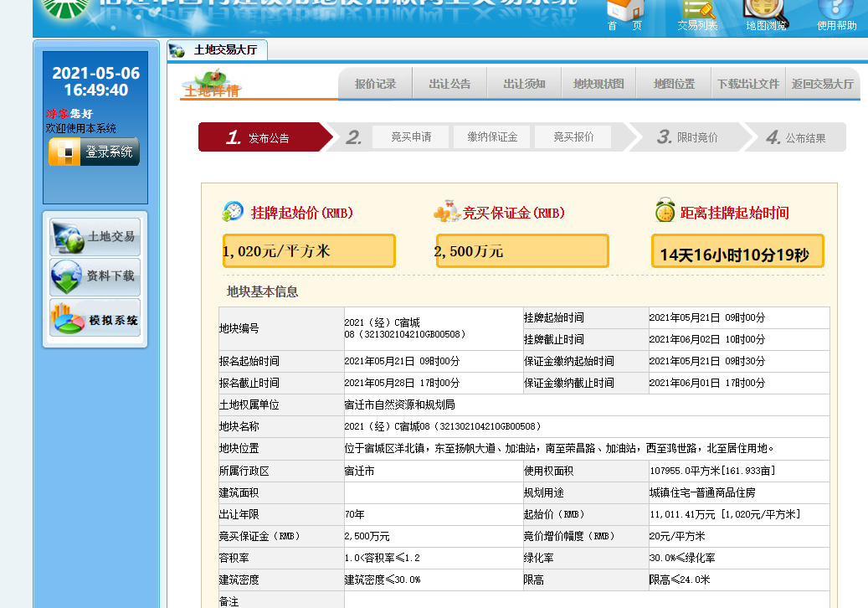The height and width of the screenshot is (608, 868).
Task: Open 土地交易 in the left sidebar
Action: (95, 237)
